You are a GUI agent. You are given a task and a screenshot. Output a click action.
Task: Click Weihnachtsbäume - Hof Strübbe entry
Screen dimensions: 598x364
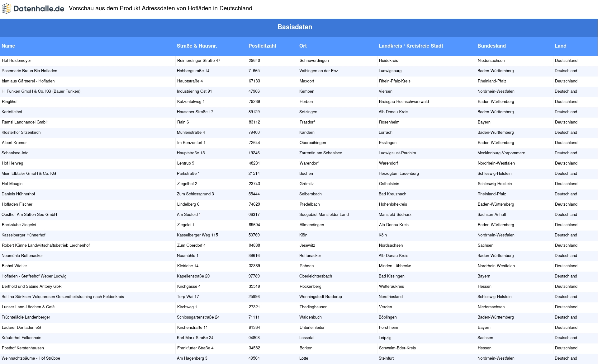31,358
